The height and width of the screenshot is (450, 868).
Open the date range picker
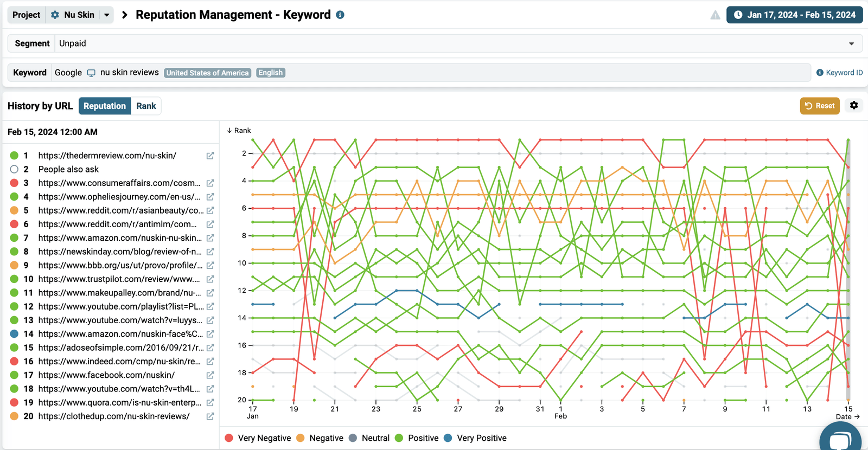[x=795, y=15]
